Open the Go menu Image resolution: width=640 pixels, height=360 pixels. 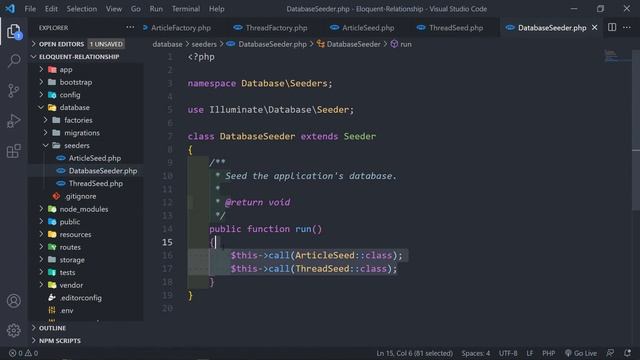click(136, 9)
